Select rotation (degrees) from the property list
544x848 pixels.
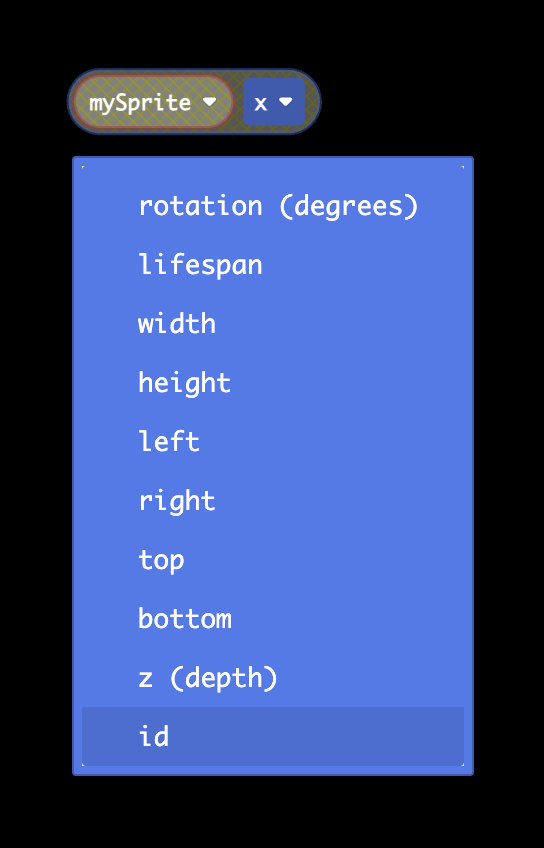pyautogui.click(x=273, y=206)
